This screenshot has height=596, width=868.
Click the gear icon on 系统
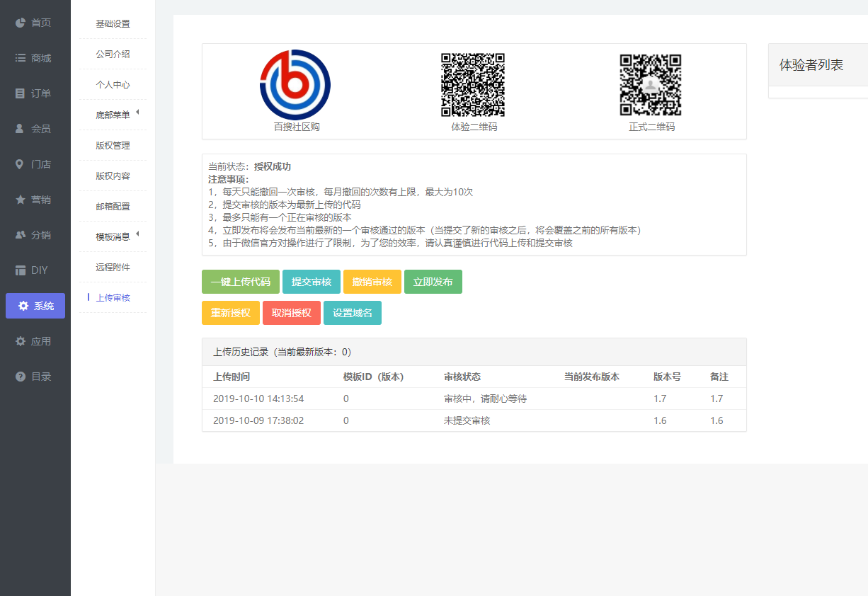[x=23, y=306]
